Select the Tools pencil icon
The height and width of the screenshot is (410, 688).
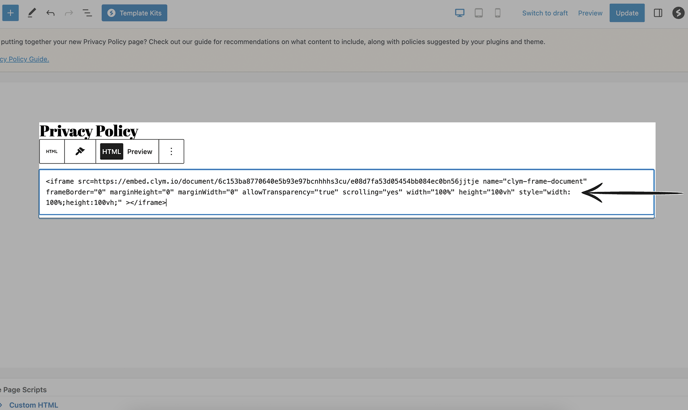point(32,13)
